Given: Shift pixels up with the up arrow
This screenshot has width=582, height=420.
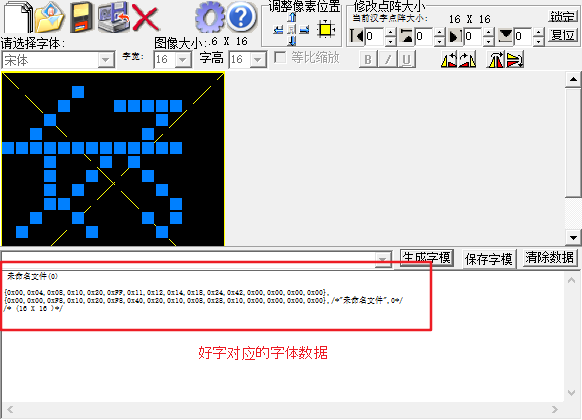Looking at the screenshot, I should pyautogui.click(x=292, y=17).
